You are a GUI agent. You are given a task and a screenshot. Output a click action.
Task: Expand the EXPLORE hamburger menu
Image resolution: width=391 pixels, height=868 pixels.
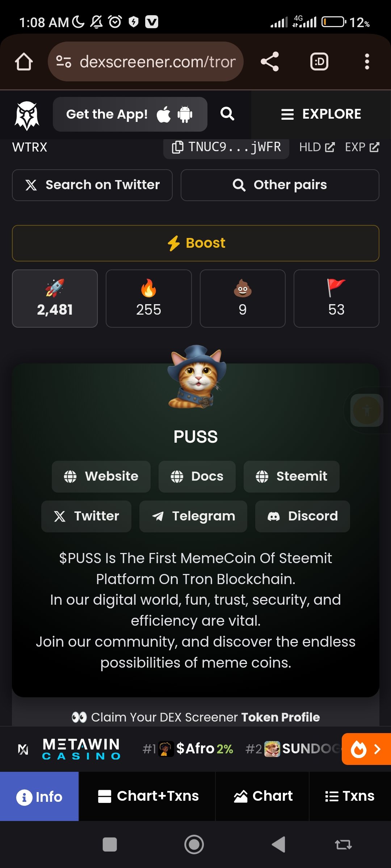[x=321, y=114]
